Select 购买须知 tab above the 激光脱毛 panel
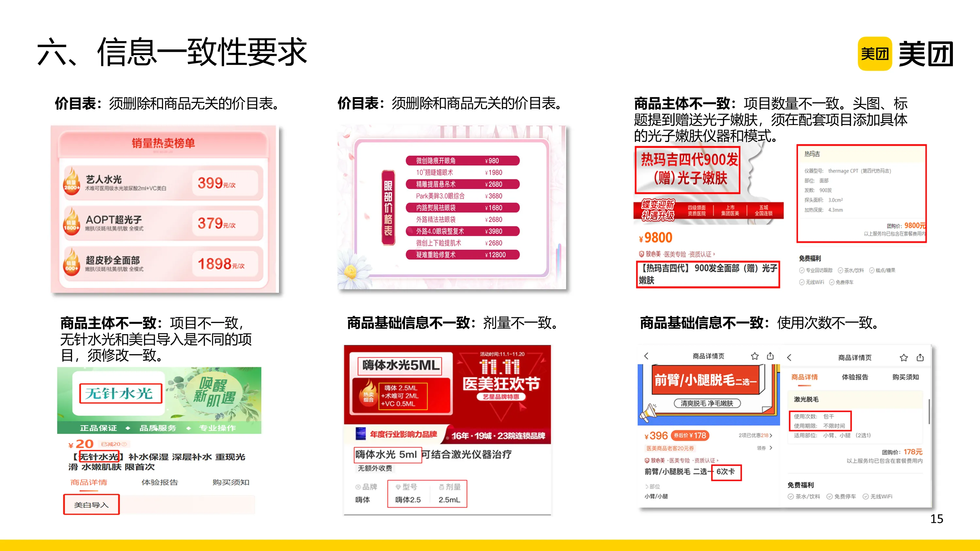980x551 pixels. tap(906, 377)
